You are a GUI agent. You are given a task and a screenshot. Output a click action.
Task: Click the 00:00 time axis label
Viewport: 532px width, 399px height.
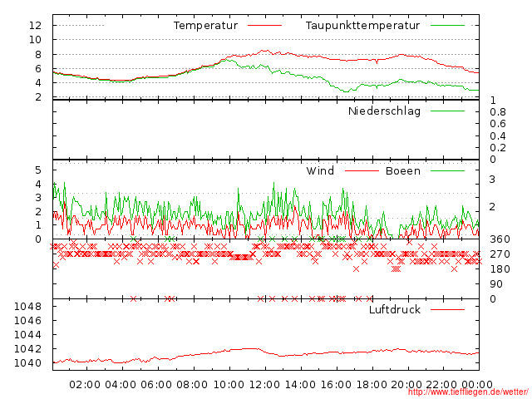point(477,385)
